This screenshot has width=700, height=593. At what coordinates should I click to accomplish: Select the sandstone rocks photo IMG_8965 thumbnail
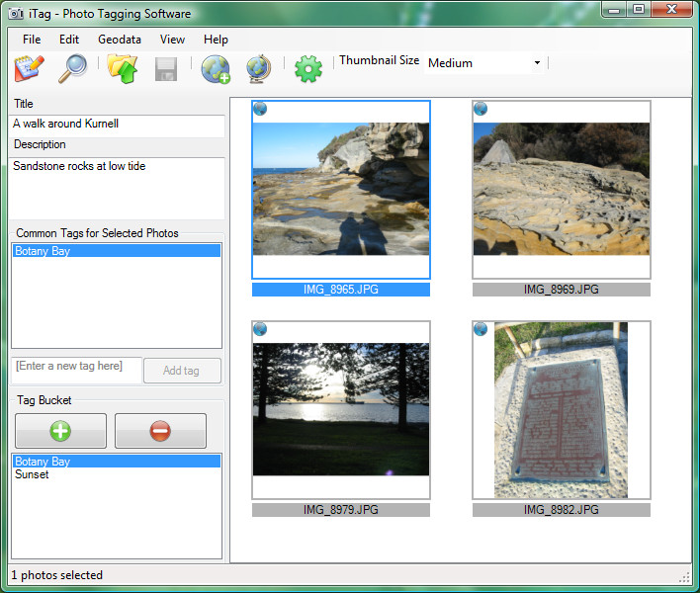341,190
